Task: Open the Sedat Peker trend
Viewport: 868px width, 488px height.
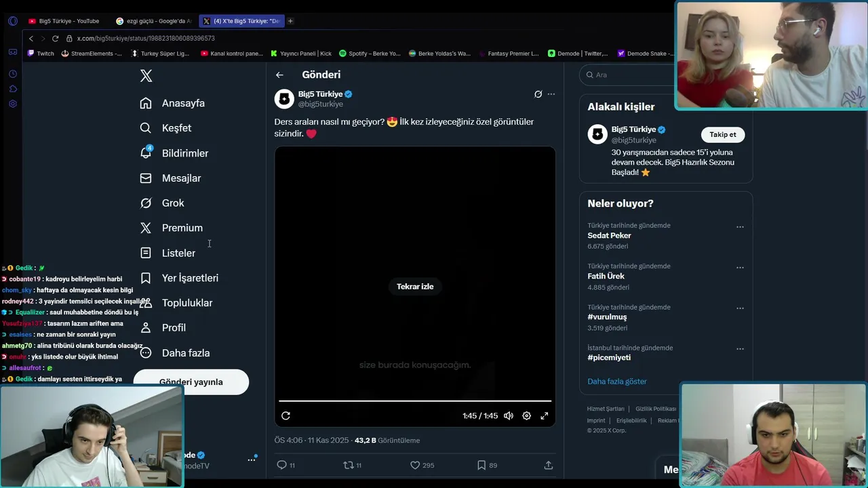Action: (x=609, y=236)
